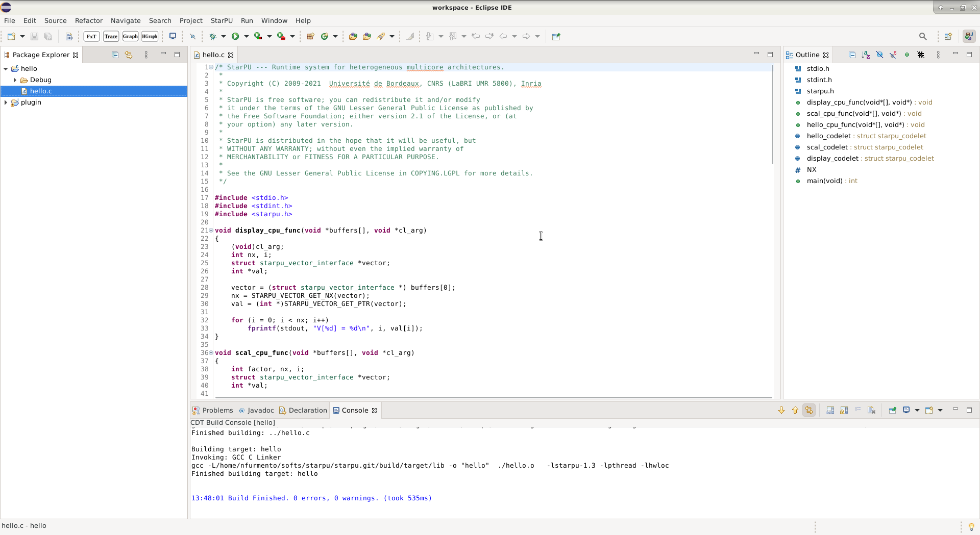Switch to the Problems tab
980x535 pixels.
(x=212, y=410)
